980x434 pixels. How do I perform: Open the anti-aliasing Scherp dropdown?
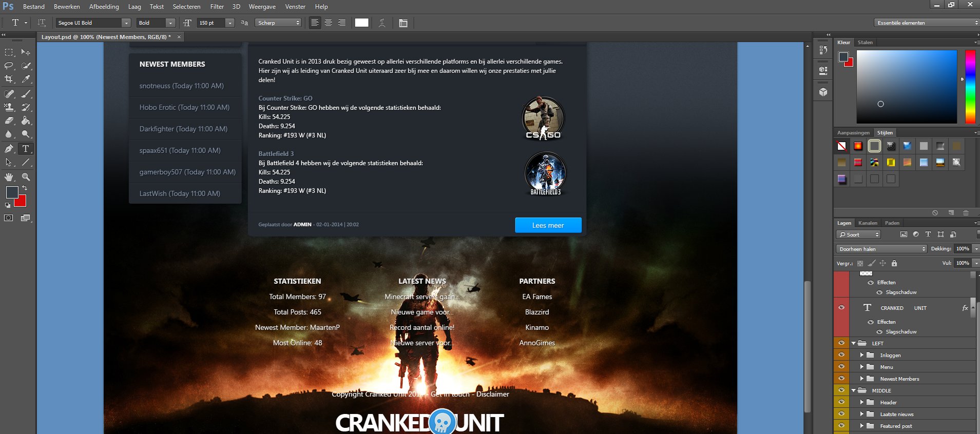click(278, 23)
